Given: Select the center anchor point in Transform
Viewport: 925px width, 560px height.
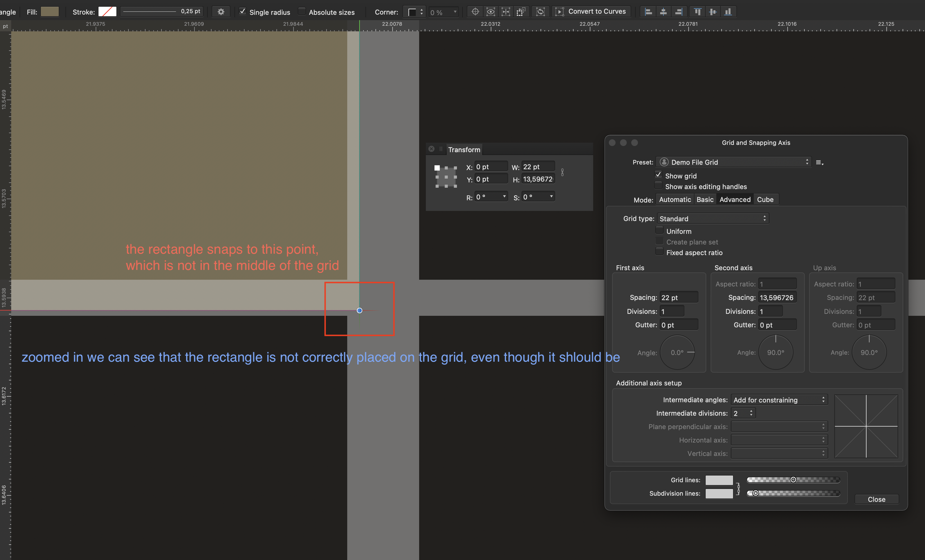Looking at the screenshot, I should click(446, 177).
